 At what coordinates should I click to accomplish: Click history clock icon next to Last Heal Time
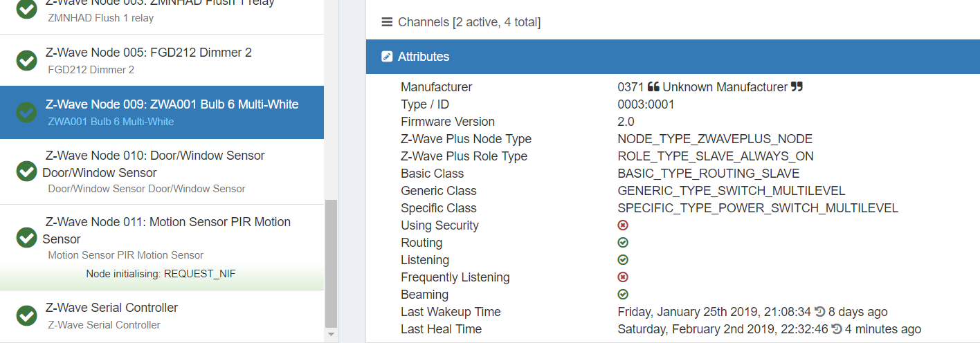[836, 329]
